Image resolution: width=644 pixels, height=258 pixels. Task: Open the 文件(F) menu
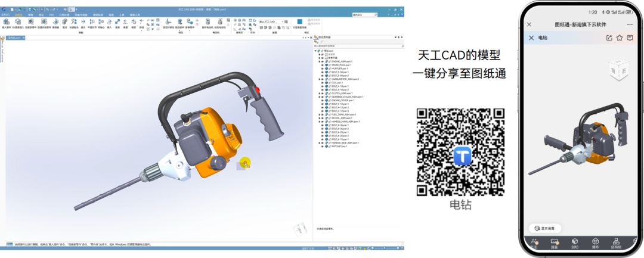5,15
